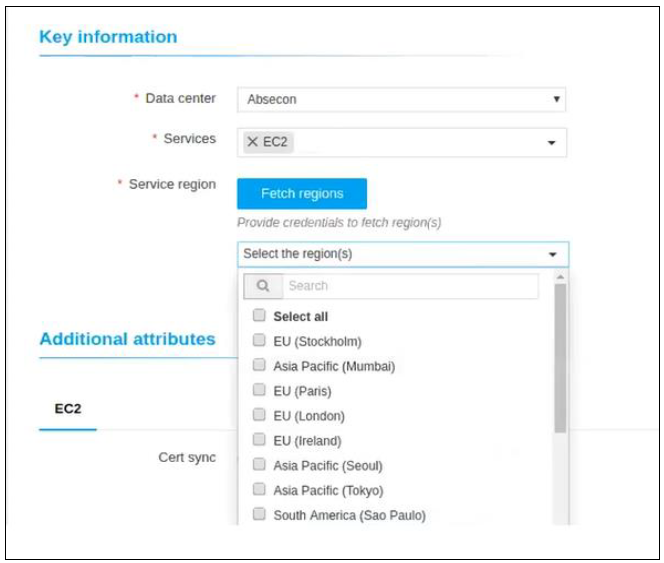Check the Select all checkbox
The height and width of the screenshot is (563, 664).
point(259,315)
